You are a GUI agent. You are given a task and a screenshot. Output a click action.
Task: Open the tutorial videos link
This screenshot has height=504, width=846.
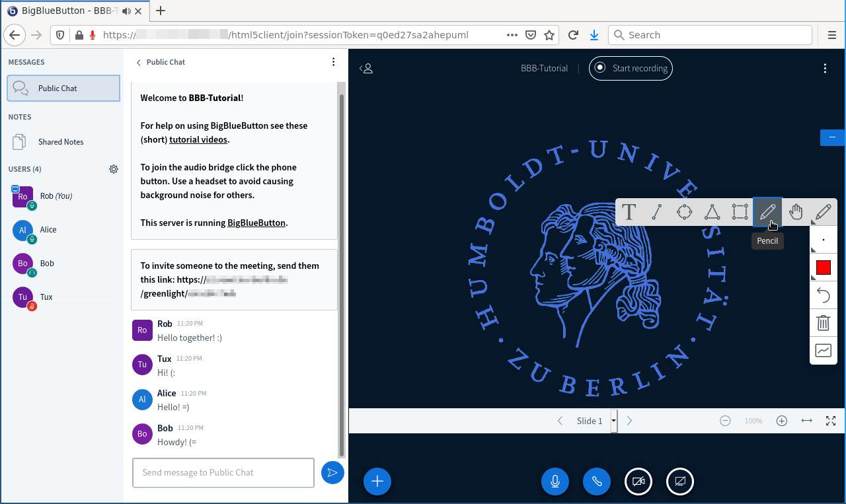coord(198,139)
